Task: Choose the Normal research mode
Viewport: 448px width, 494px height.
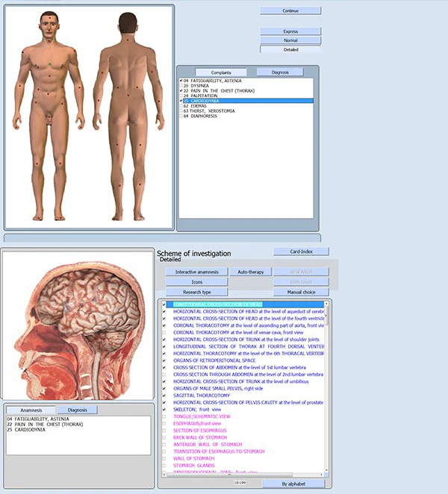Action: pyautogui.click(x=290, y=40)
